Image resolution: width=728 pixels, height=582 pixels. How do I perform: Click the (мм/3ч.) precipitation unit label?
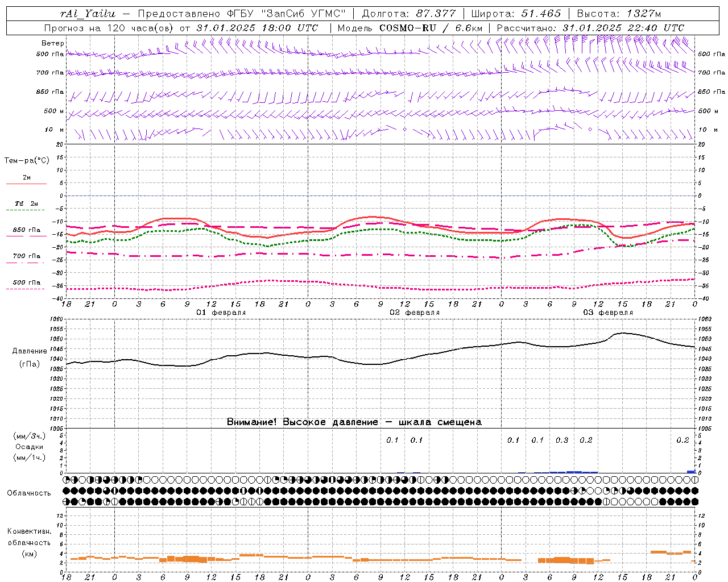pos(29,436)
